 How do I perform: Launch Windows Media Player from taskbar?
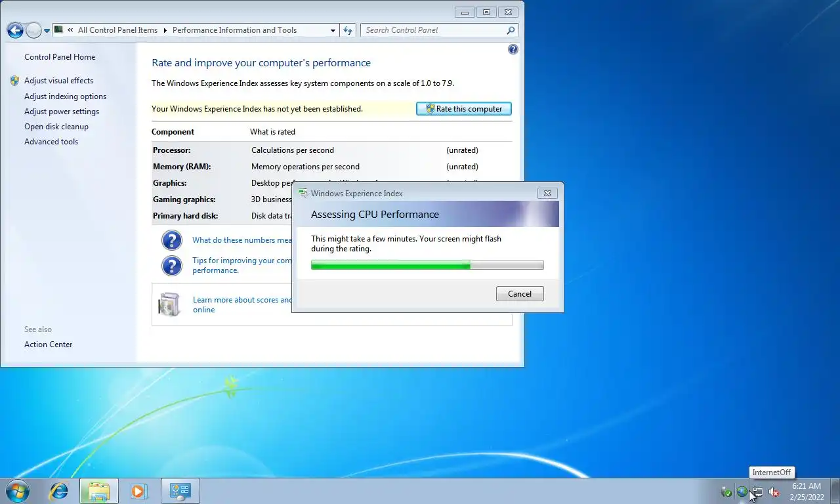(x=139, y=491)
